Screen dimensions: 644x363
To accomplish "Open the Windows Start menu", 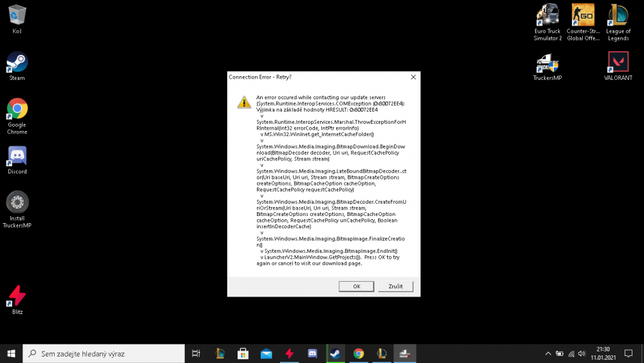I will point(11,353).
